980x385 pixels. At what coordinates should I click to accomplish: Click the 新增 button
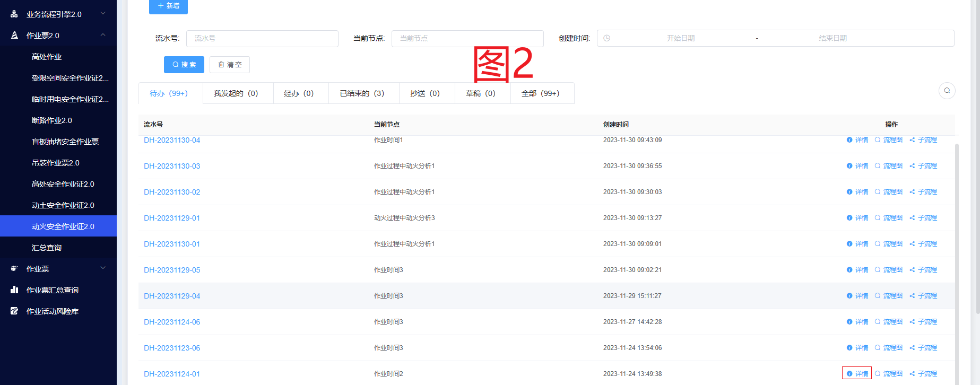click(x=168, y=6)
